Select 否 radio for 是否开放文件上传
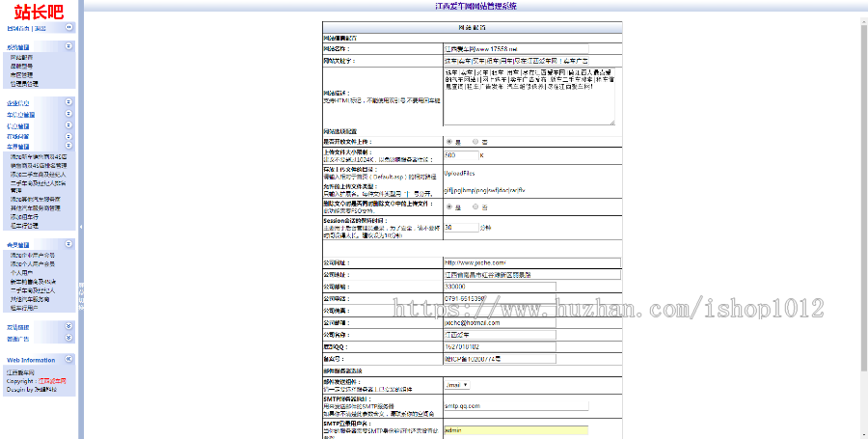 [474, 141]
